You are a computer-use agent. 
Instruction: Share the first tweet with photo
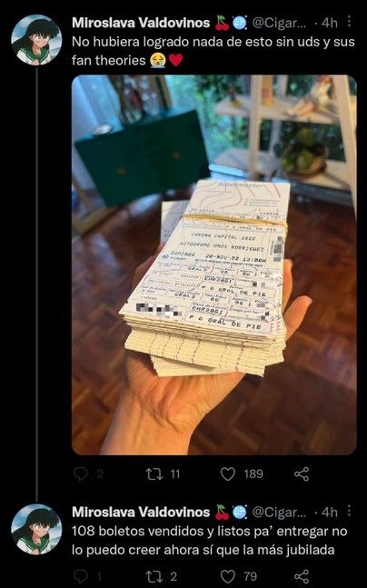(x=302, y=474)
